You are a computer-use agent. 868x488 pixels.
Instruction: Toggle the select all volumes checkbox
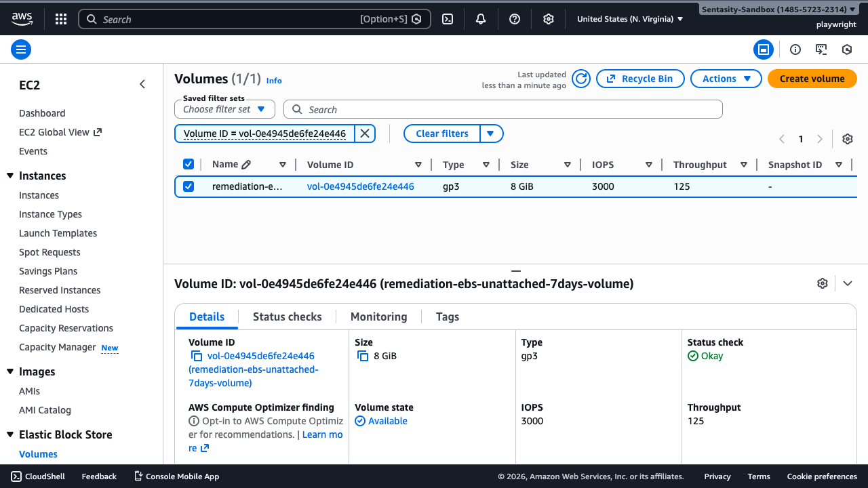pyautogui.click(x=189, y=165)
